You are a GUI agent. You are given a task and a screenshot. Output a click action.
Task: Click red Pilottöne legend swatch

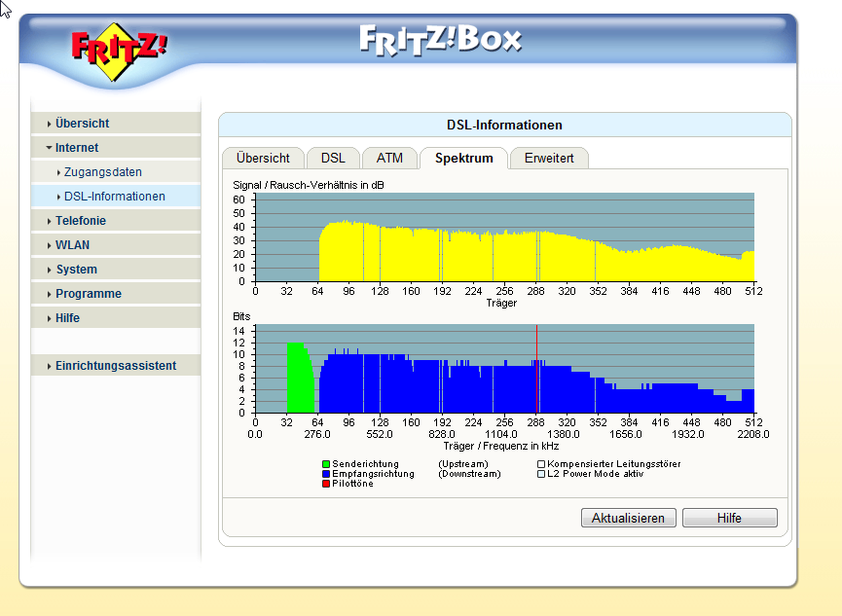coord(326,484)
